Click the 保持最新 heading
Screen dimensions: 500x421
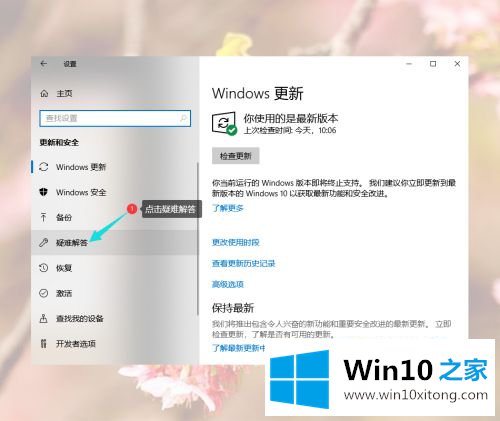[x=233, y=308]
